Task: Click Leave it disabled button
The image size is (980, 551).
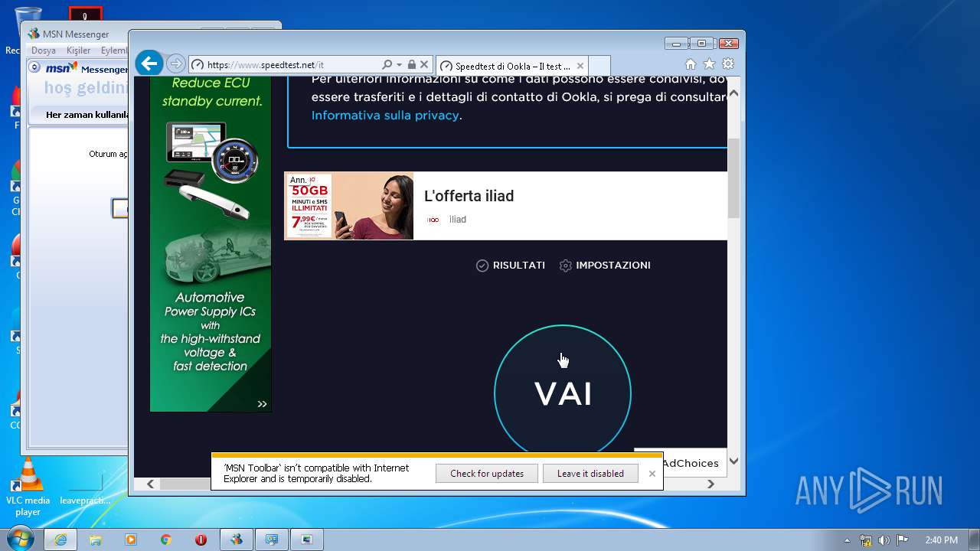Action: point(590,474)
